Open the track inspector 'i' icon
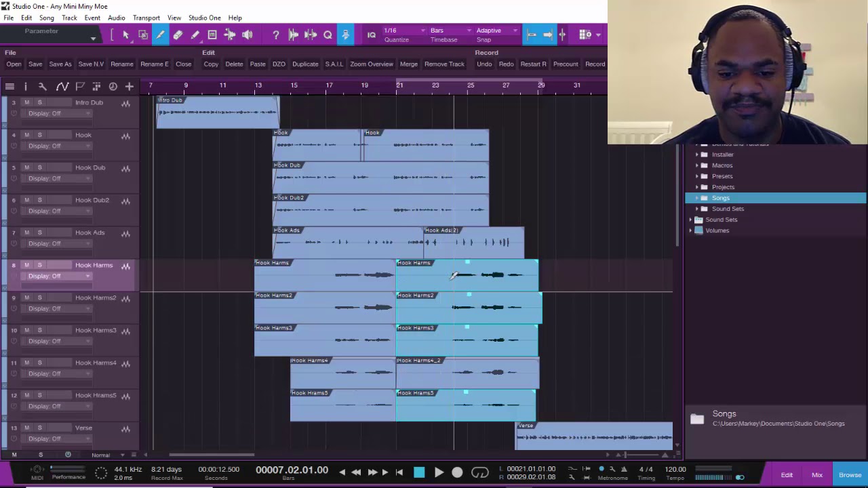The width and height of the screenshot is (868, 488). [x=26, y=86]
